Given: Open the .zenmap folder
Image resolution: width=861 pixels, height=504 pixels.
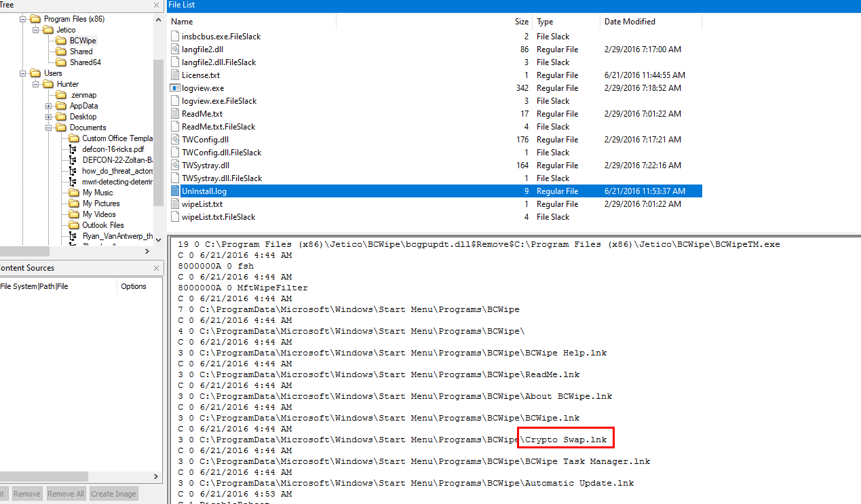Looking at the screenshot, I should point(83,95).
